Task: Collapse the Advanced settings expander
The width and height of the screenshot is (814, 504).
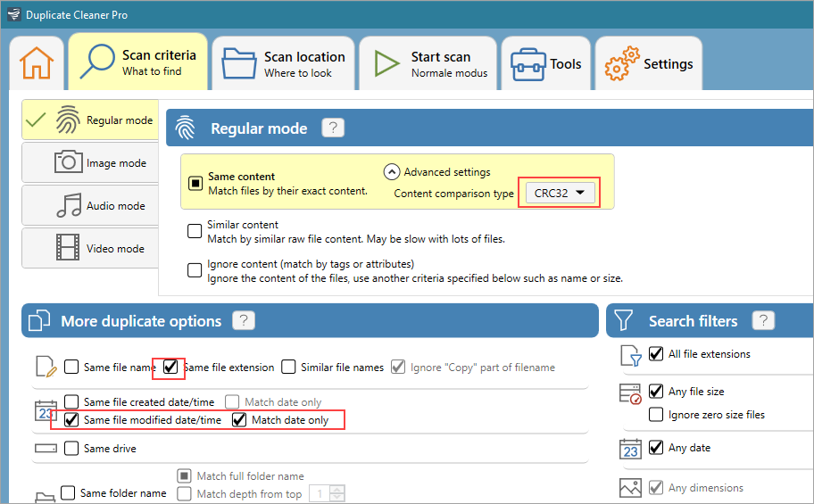Action: coord(391,172)
